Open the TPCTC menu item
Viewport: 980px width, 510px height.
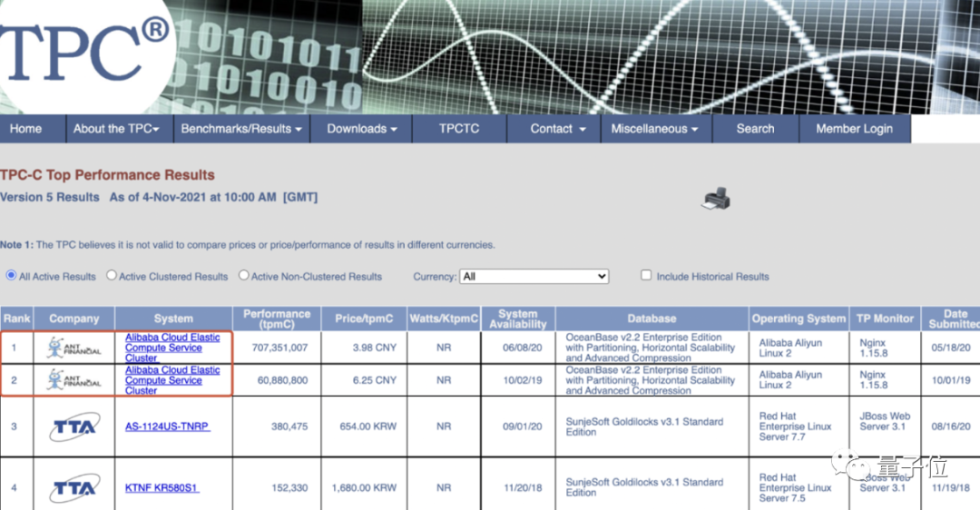point(459,129)
